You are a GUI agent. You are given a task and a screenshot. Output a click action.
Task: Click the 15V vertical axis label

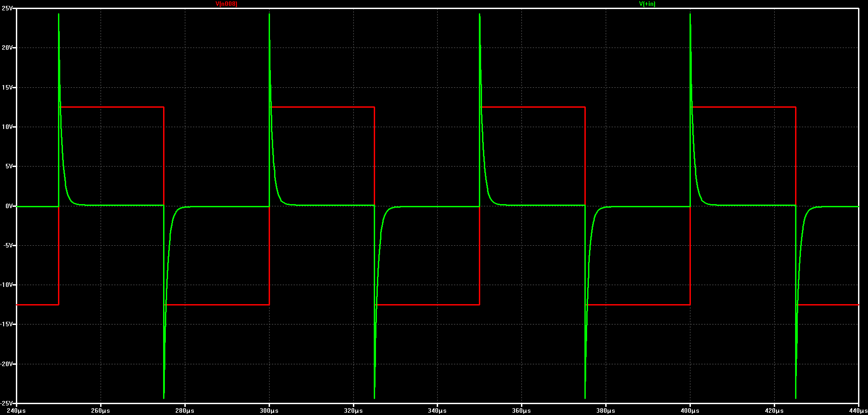[7, 87]
